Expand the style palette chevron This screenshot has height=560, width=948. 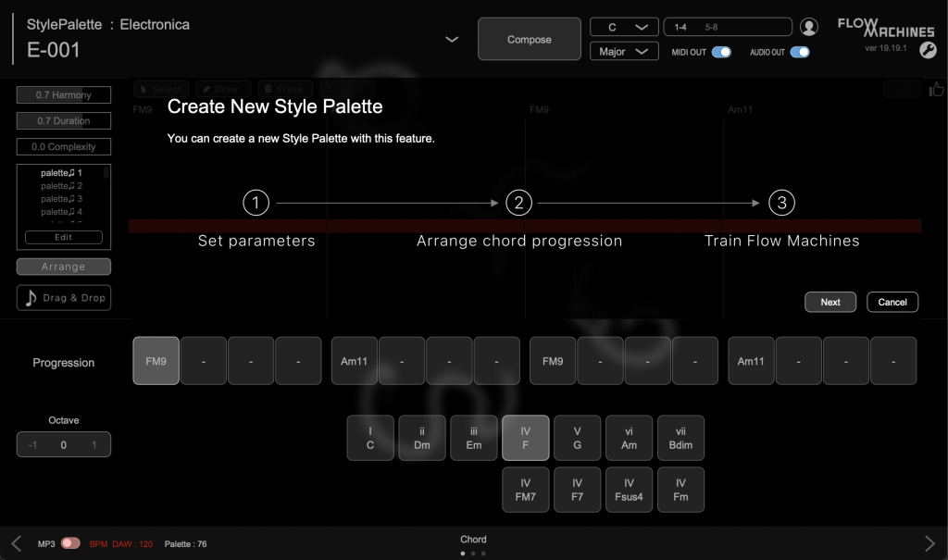(451, 39)
